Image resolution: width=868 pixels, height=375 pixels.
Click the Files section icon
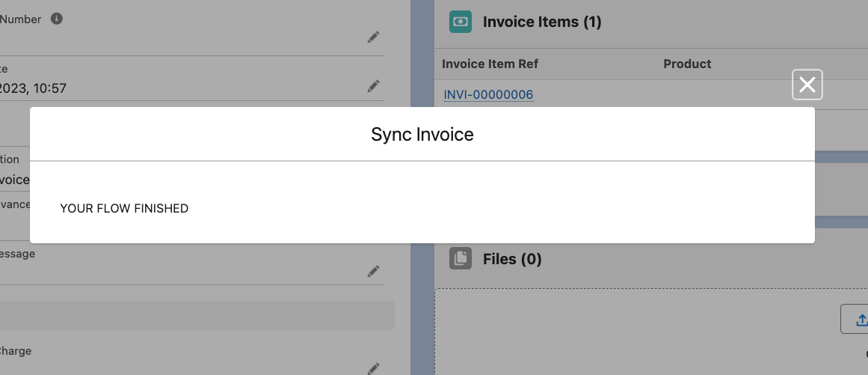(x=461, y=259)
